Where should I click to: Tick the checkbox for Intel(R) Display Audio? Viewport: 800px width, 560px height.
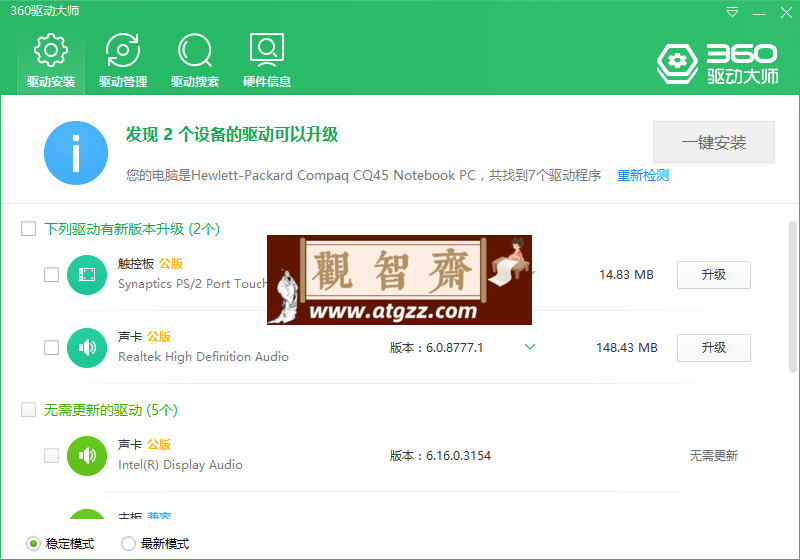(52, 455)
